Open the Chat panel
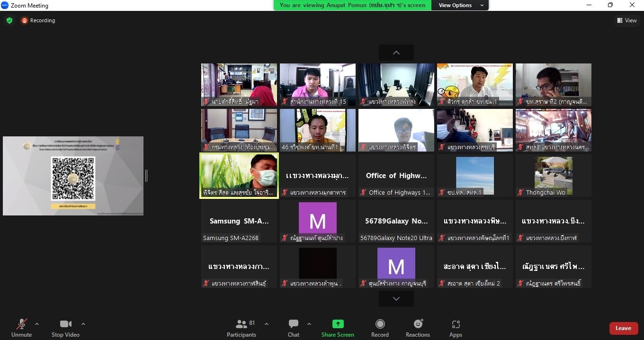Screen dimensions: 644x340 (x=294, y=324)
